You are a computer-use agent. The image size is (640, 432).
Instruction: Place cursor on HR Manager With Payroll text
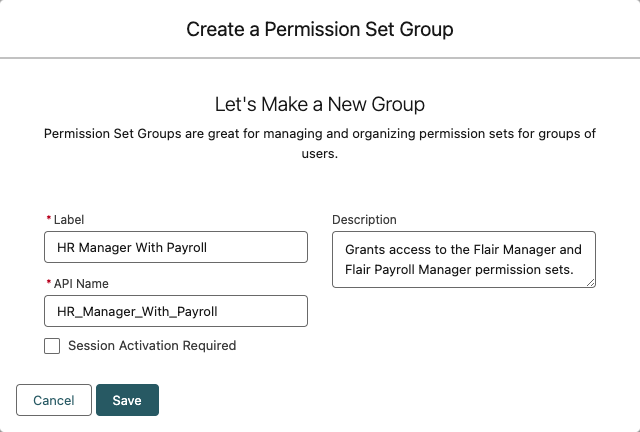(127, 247)
